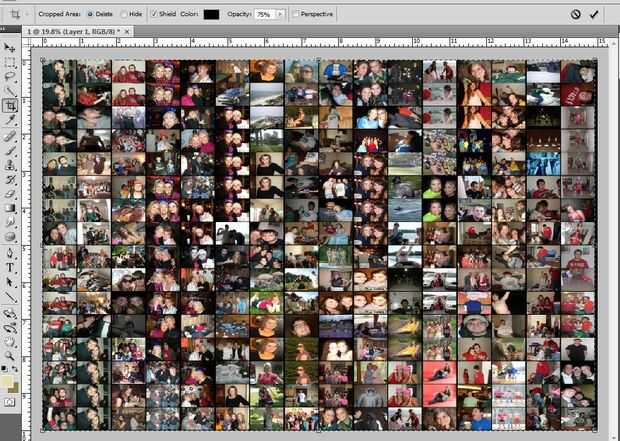Select the Clone Stamp tool

coord(9,165)
